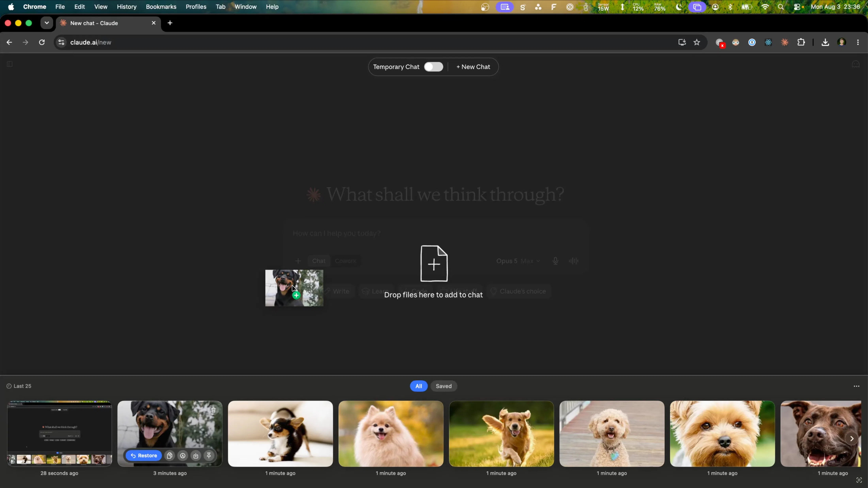Select the running golden retriever thumbnail
Screen dimensions: 868x488
(501, 434)
